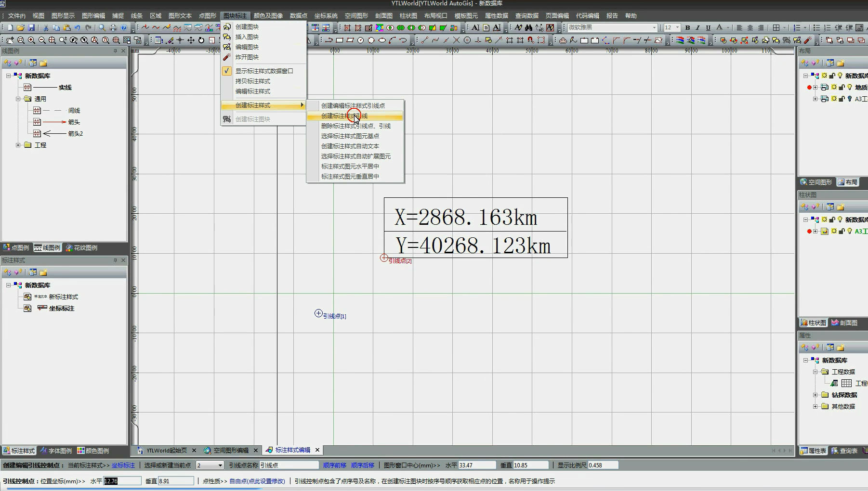This screenshot has height=491, width=868.
Task: Click the binoculars find icon
Action: (x=529, y=28)
